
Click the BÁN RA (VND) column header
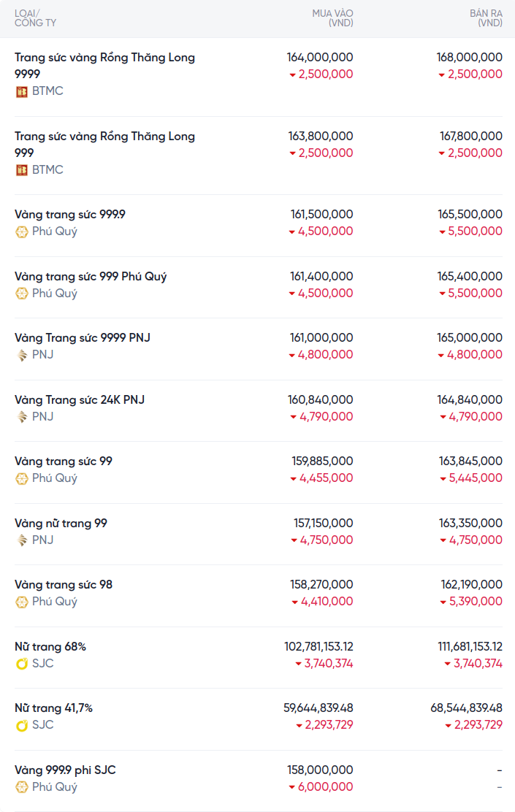point(486,18)
